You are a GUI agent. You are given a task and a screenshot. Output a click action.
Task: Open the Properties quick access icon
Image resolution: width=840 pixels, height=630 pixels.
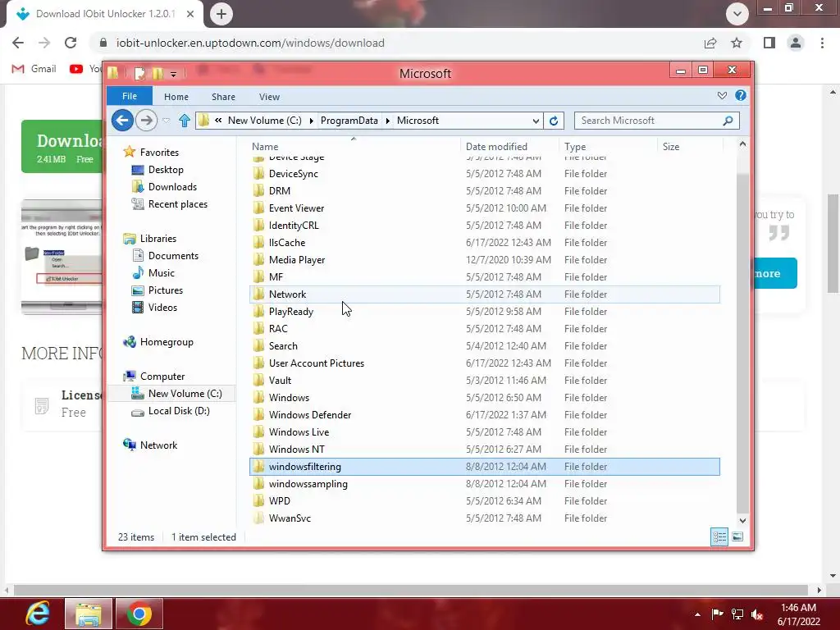pyautogui.click(x=139, y=73)
